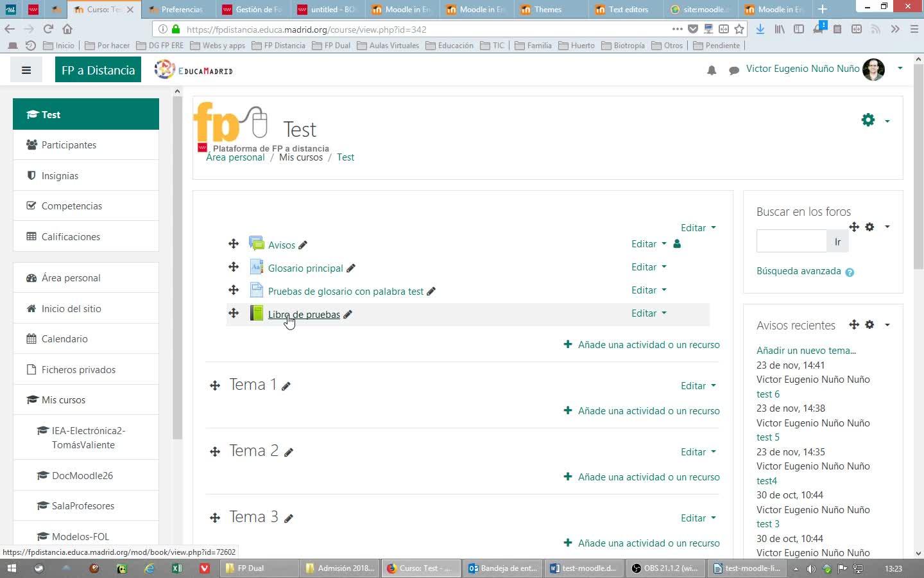Open gear menu of Buscar en los foros block
Screen dimensions: 924x578
point(870,227)
